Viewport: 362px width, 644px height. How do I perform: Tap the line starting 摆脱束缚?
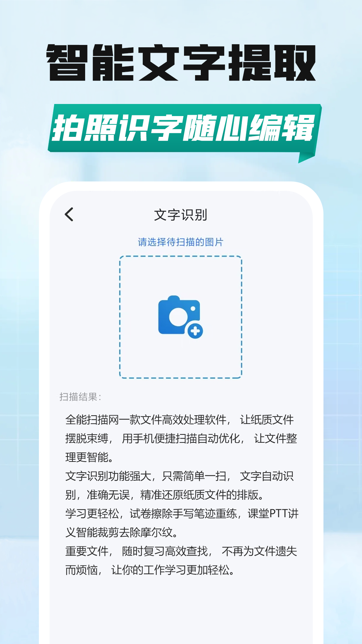point(181,438)
